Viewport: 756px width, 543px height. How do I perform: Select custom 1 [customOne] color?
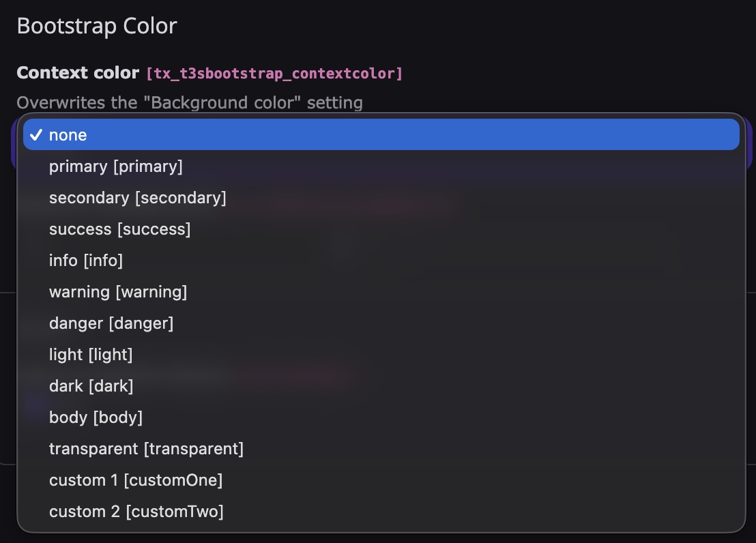point(136,480)
